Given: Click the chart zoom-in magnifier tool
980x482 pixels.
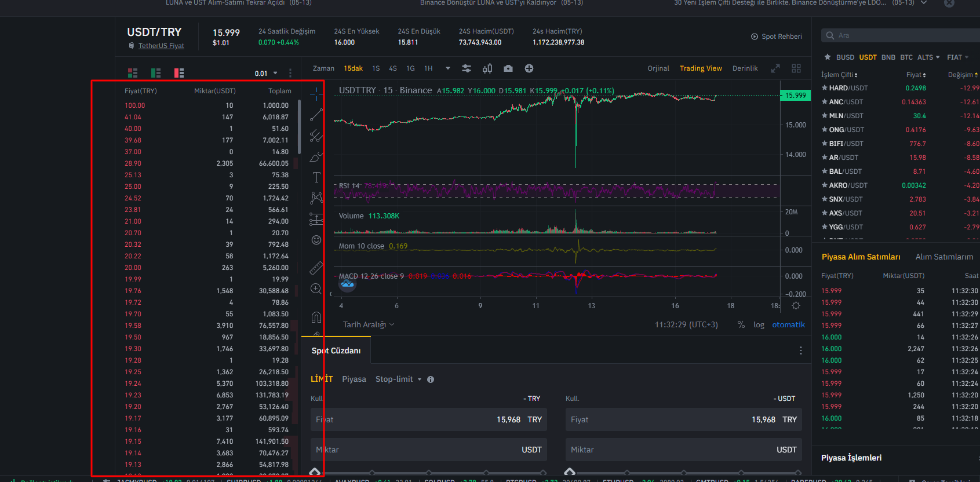Looking at the screenshot, I should (x=316, y=289).
